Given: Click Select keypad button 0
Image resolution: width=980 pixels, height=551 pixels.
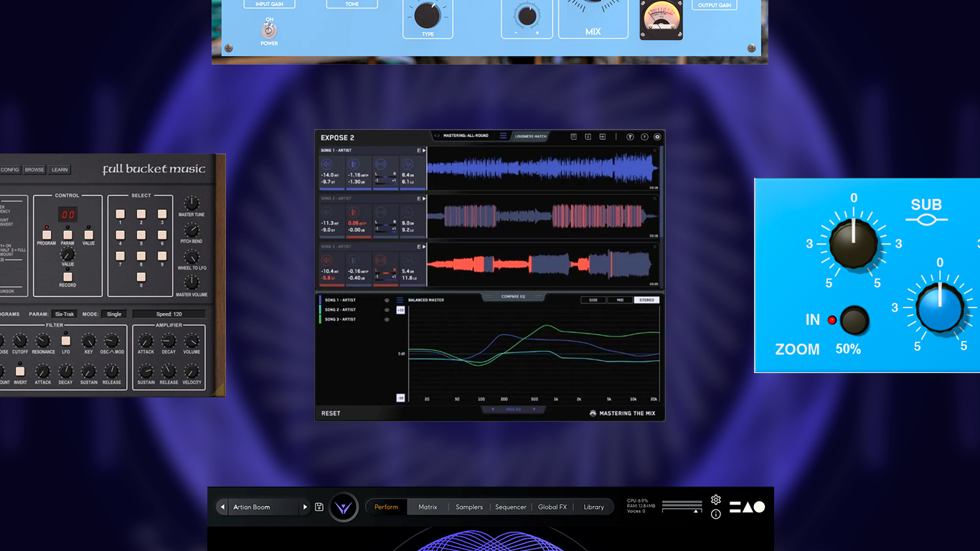Looking at the screenshot, I should click(141, 277).
